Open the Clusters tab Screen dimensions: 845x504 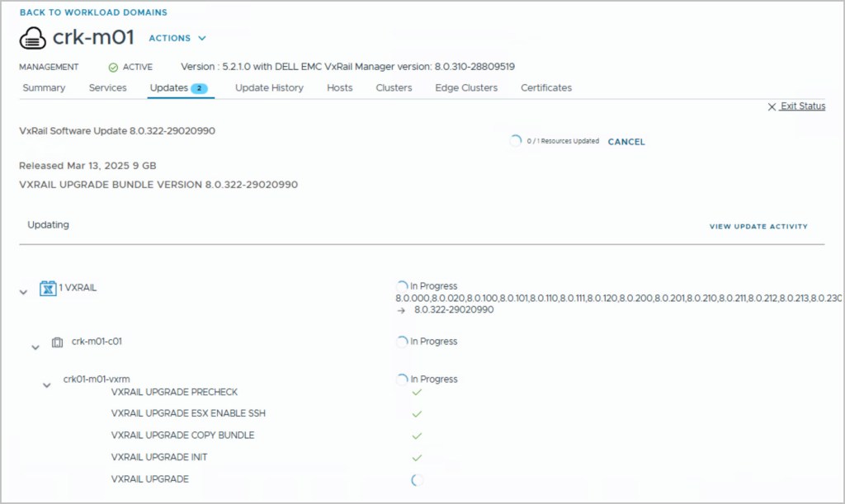(394, 87)
